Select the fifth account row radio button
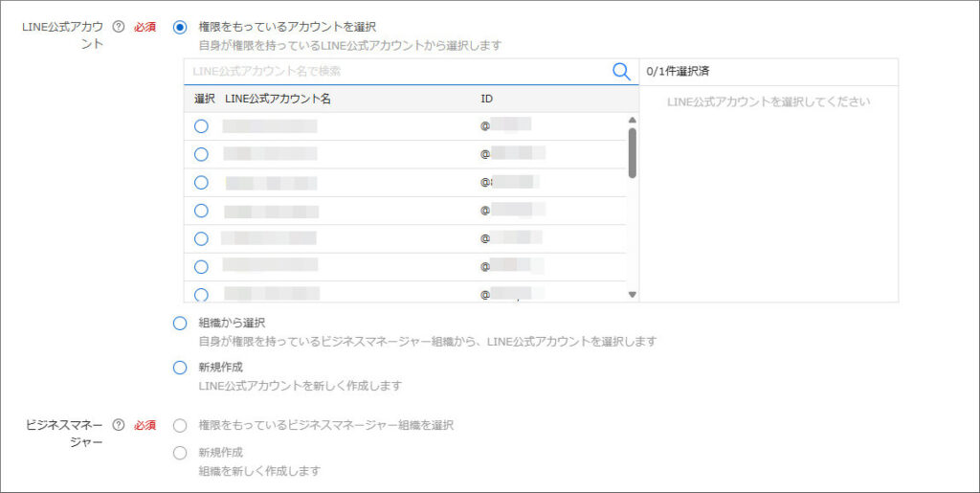Viewport: 980px width, 493px height. (x=201, y=238)
